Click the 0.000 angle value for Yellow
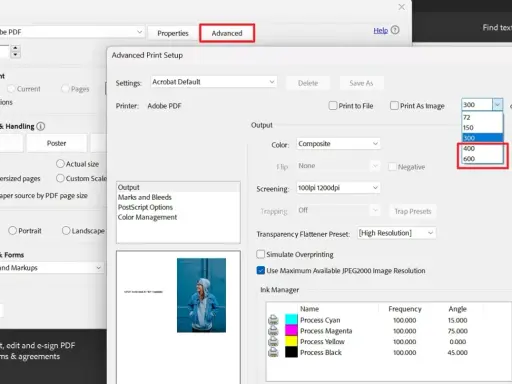 pos(458,342)
